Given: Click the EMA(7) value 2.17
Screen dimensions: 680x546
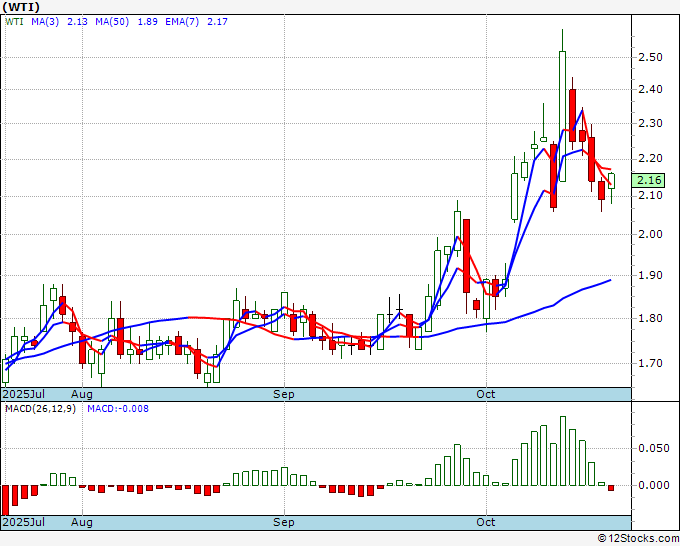Looking at the screenshot, I should point(217,22).
